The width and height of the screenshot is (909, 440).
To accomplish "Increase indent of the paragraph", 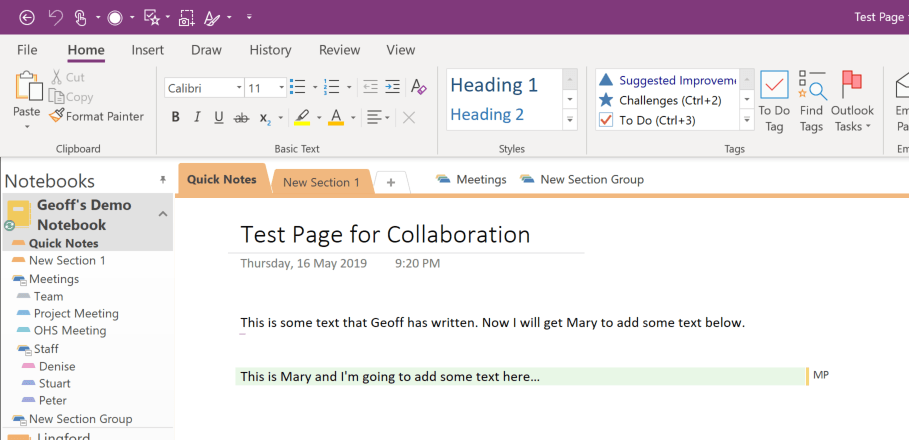I will tap(392, 87).
